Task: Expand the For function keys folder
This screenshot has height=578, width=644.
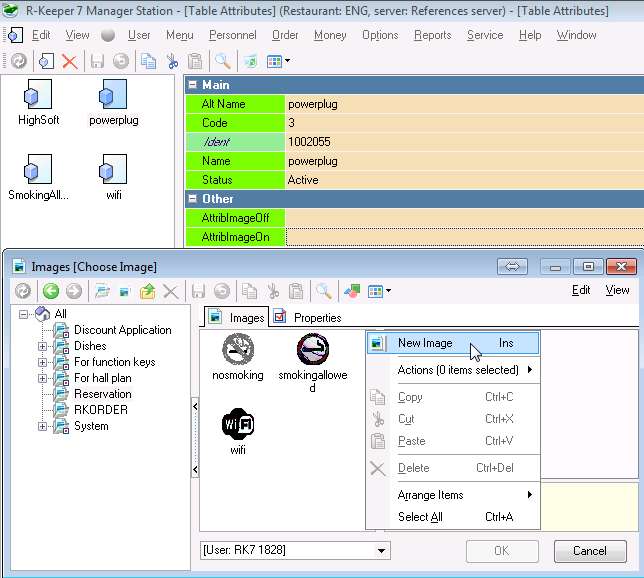Action: coord(42,362)
